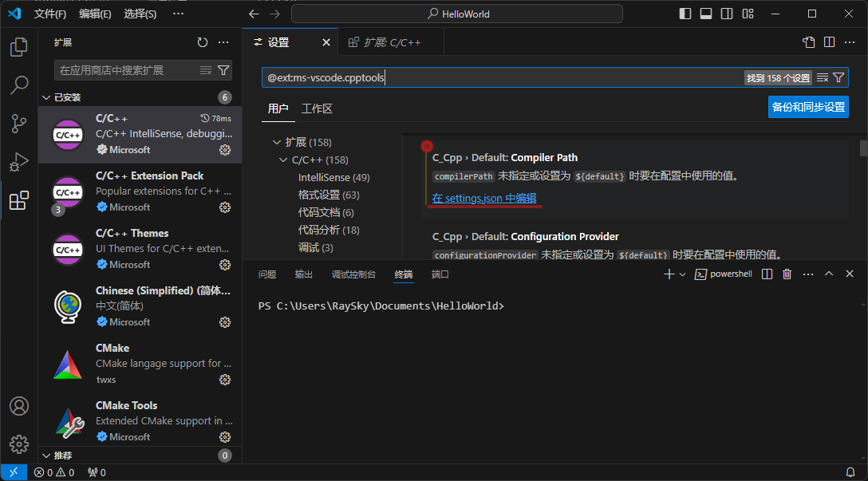Screen dimensions: 868x481
Task: Switch to Workspace settings tab
Action: coord(317,109)
